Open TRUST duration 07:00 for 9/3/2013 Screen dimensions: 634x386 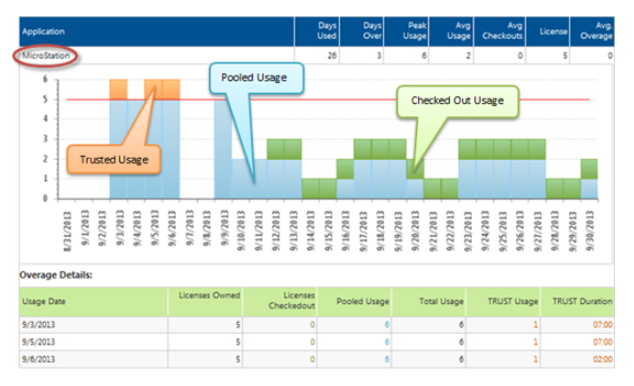[x=602, y=325]
